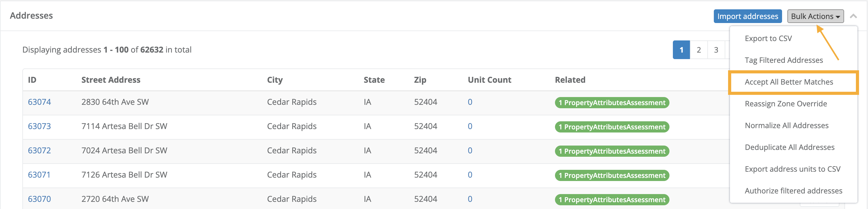This screenshot has width=868, height=209.
Task: Select Export to CSV option
Action: [x=768, y=39]
